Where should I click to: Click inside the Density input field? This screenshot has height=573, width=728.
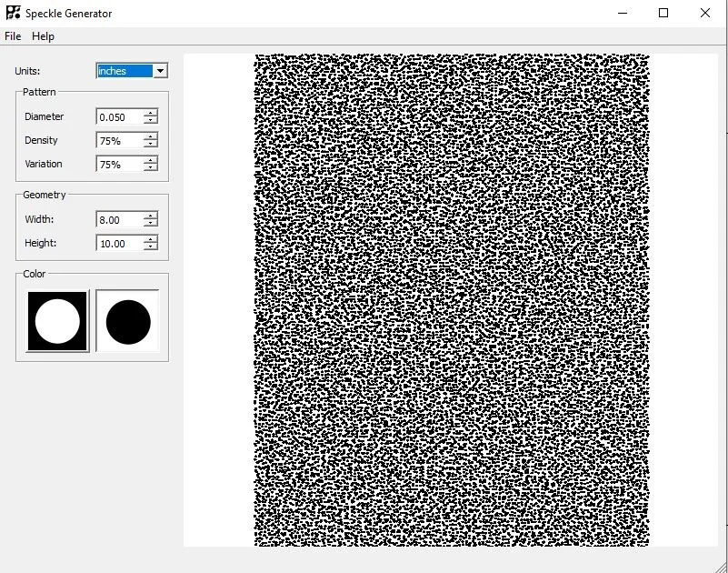tap(118, 140)
